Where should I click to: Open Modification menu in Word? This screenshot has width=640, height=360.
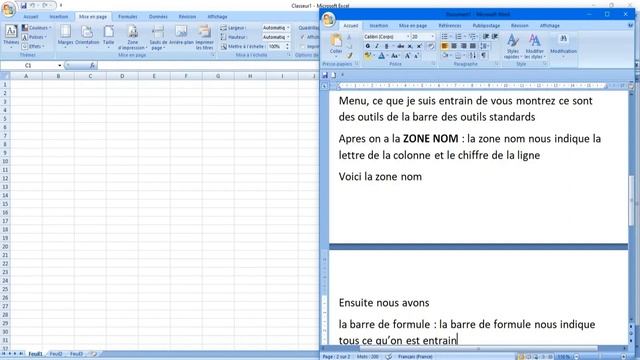[563, 44]
